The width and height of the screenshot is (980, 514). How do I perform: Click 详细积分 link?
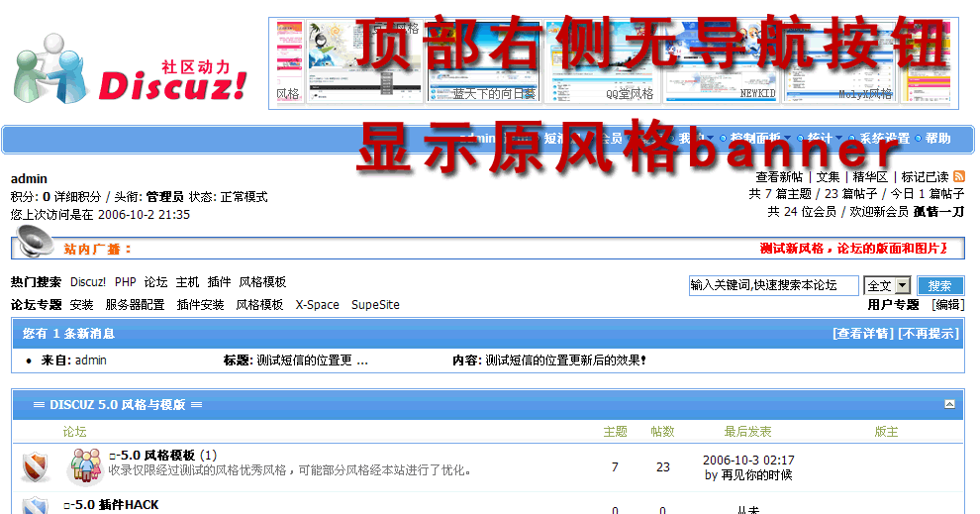click(77, 197)
